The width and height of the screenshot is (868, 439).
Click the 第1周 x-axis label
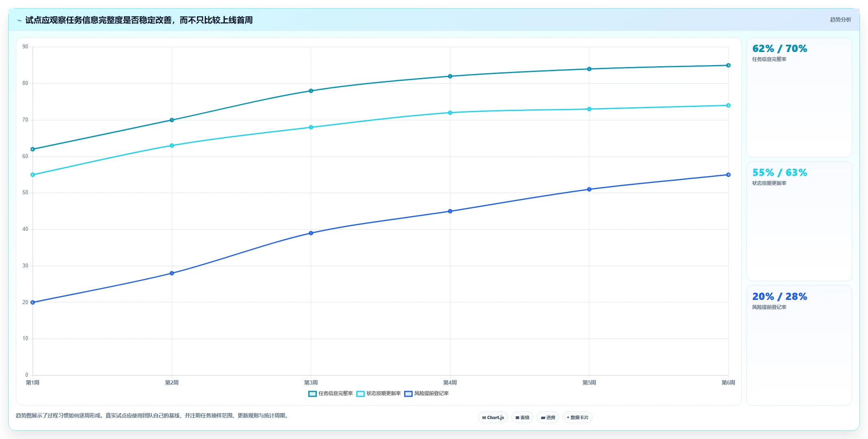point(33,382)
